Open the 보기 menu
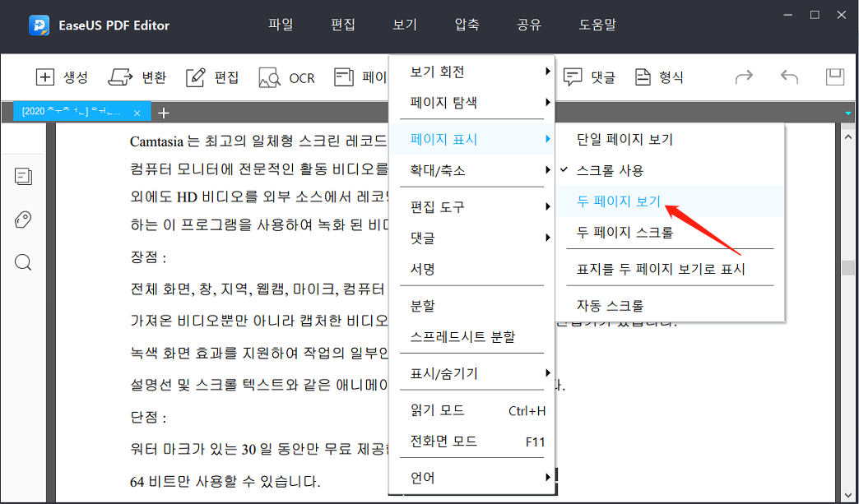Image resolution: width=859 pixels, height=504 pixels. point(406,25)
